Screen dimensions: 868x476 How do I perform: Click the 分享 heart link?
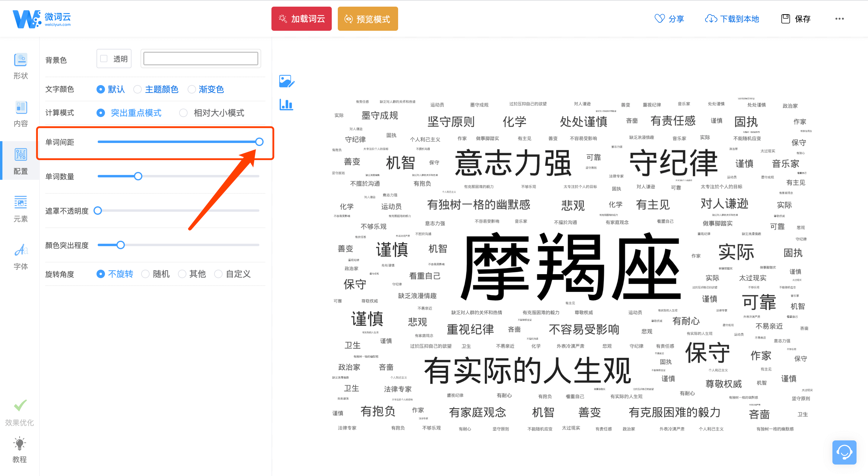669,19
